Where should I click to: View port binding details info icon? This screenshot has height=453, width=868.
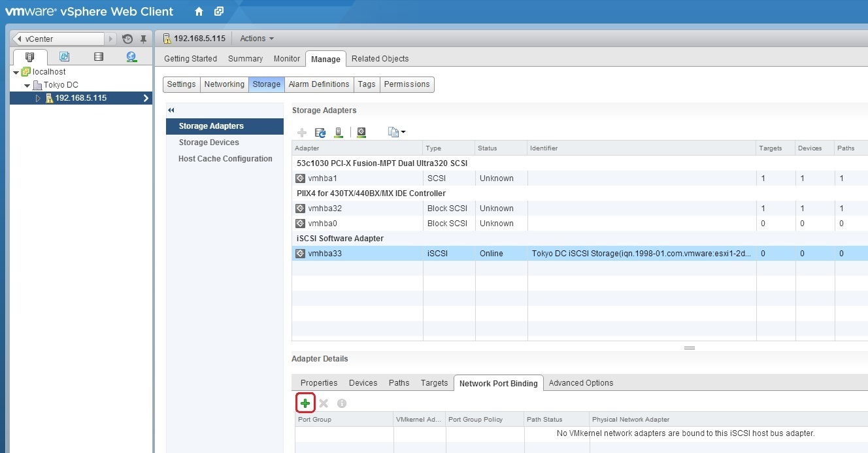click(342, 403)
